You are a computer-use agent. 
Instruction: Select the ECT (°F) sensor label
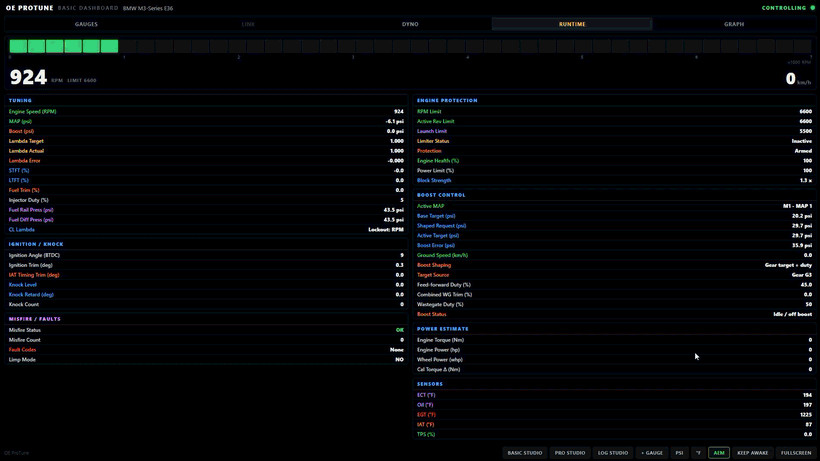coord(426,395)
